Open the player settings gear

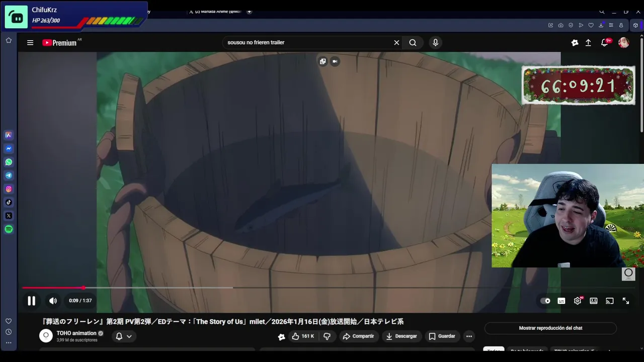(x=578, y=301)
